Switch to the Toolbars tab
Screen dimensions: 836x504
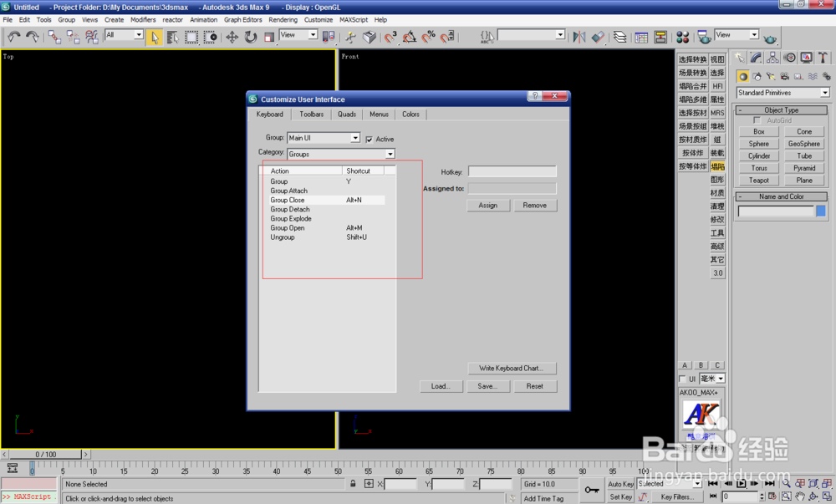point(311,114)
